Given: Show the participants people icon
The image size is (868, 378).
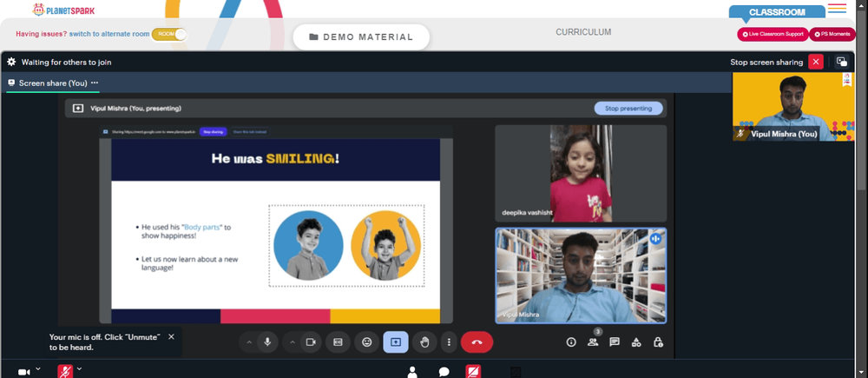Looking at the screenshot, I should [593, 342].
